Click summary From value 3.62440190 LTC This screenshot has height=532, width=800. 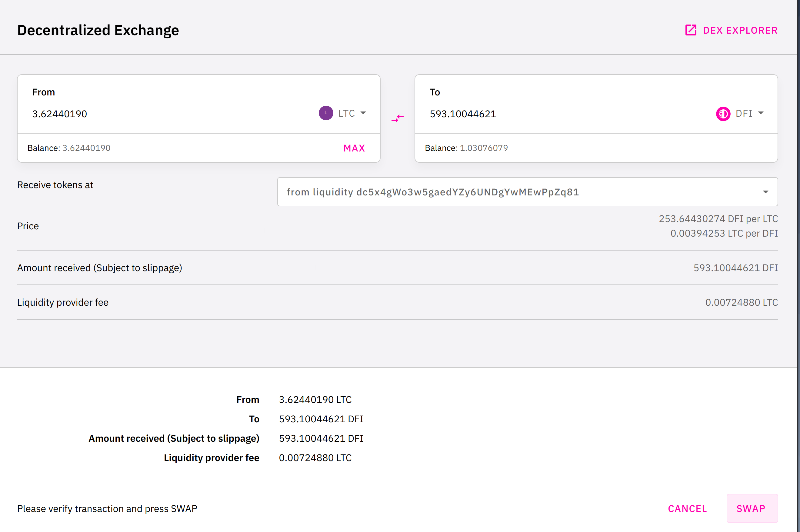click(x=315, y=400)
